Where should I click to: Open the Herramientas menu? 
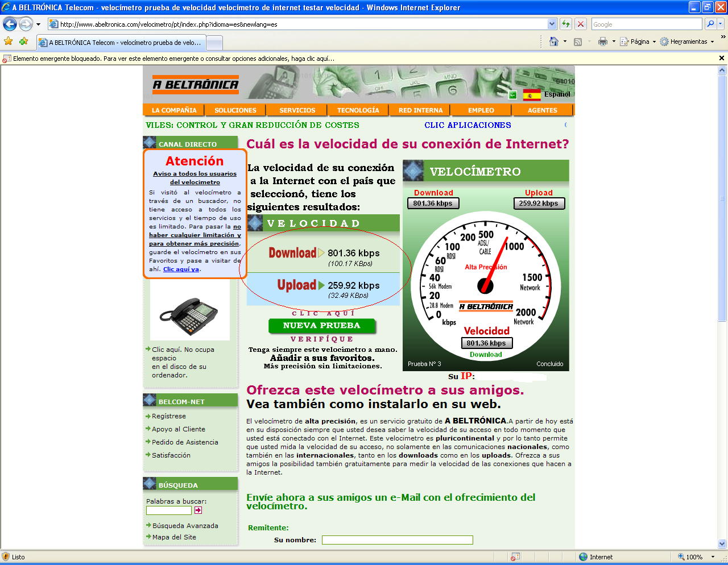point(687,41)
